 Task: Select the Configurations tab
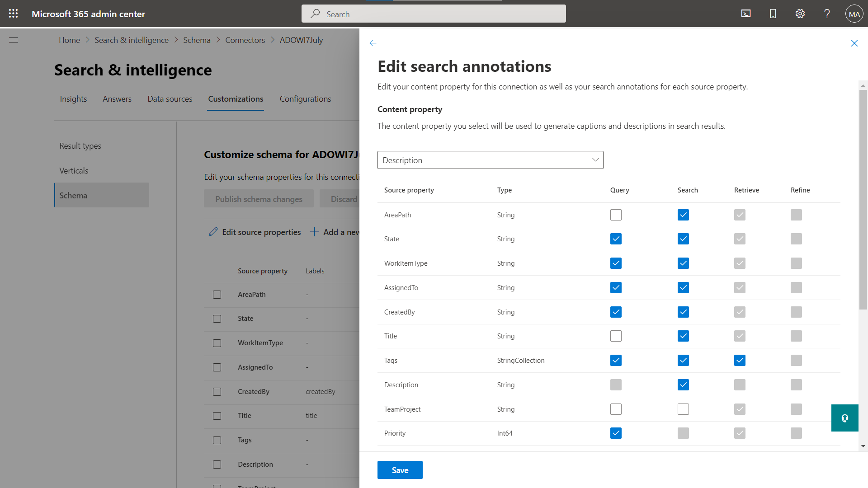pyautogui.click(x=306, y=99)
